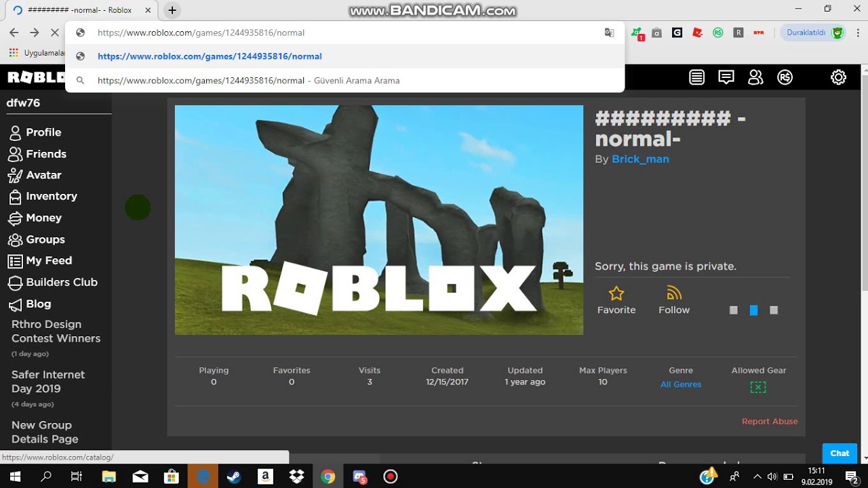Viewport: 868px width, 488px height.
Task: Go back to previous page
Action: point(14,33)
